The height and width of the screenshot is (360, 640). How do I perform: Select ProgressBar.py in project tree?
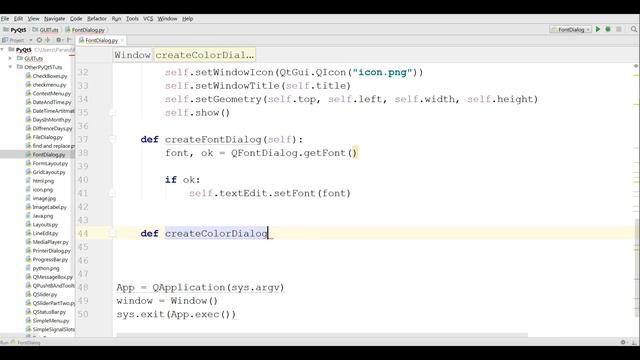50,260
